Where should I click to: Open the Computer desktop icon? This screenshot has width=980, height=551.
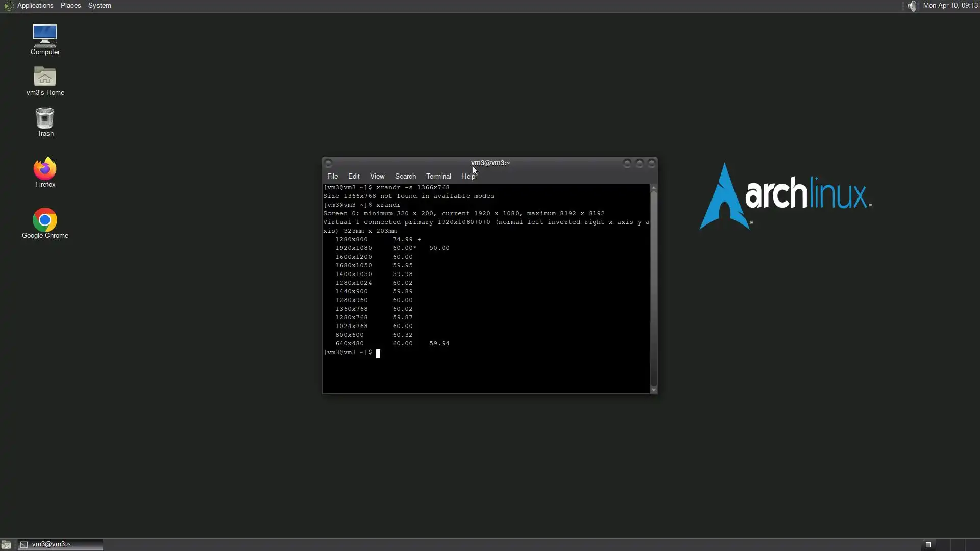[45, 39]
